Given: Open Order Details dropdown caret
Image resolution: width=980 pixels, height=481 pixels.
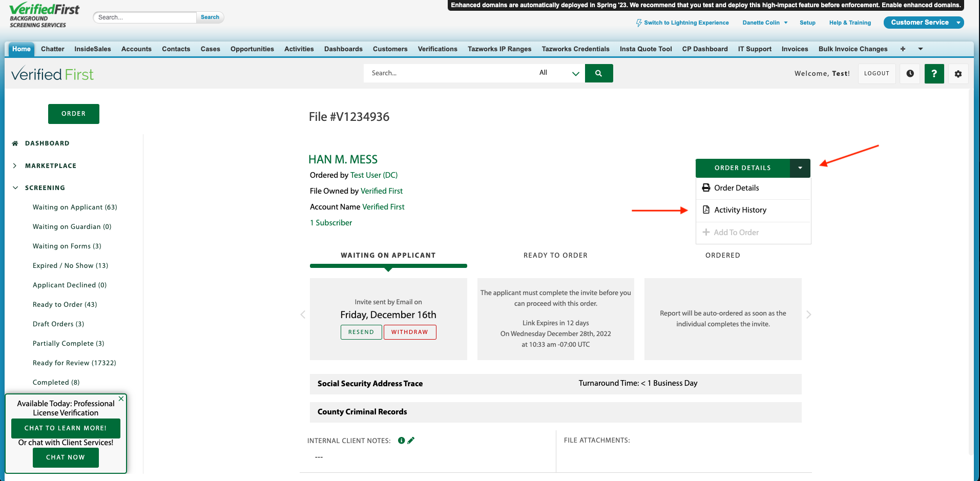Looking at the screenshot, I should [x=800, y=168].
